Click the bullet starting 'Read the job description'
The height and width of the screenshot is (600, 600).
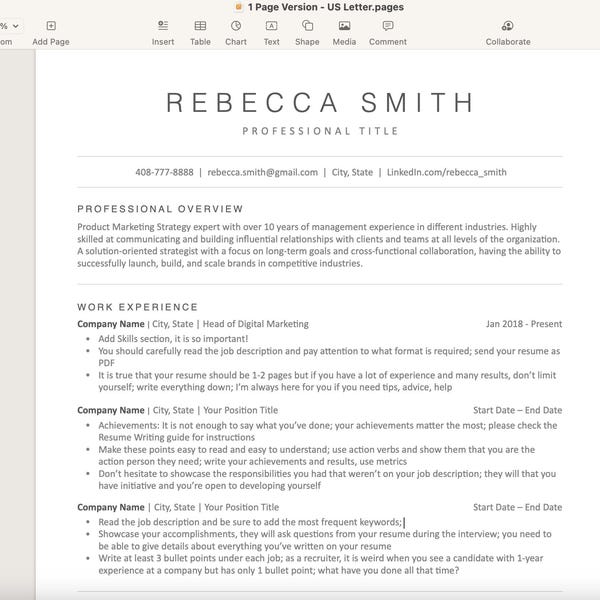[x=250, y=522]
